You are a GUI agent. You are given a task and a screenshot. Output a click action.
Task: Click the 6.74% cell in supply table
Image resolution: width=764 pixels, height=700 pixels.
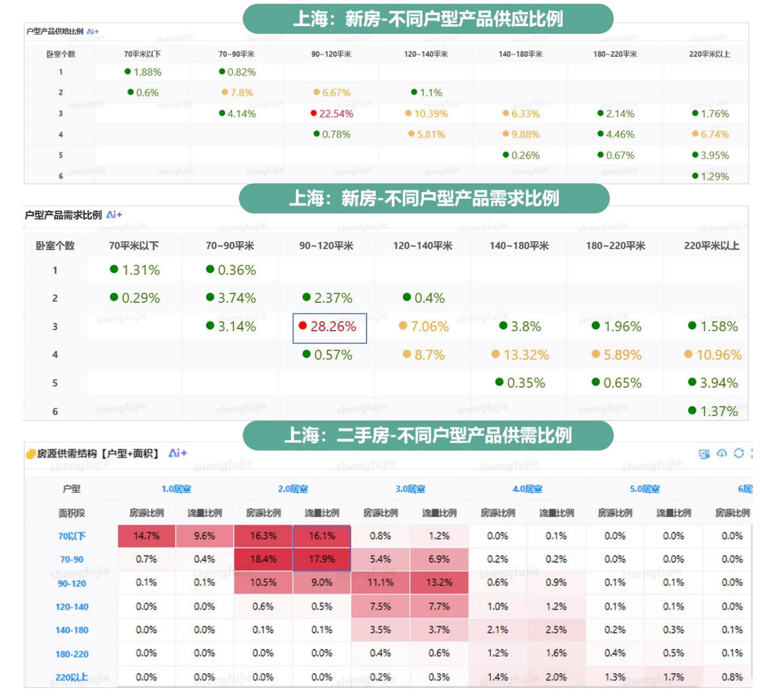(711, 134)
